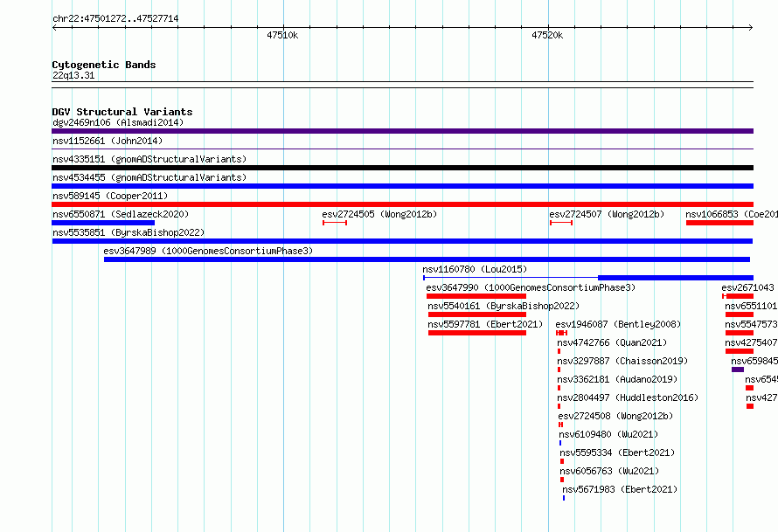Viewport: 778px width, 532px height.
Task: Select the red nsv589145 variant bar
Action: 402,204
